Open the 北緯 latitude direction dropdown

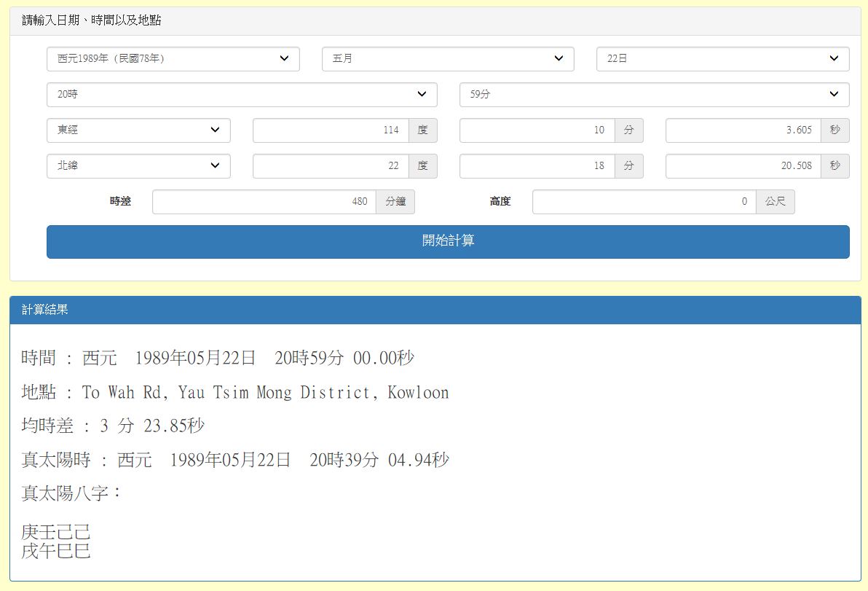[138, 166]
